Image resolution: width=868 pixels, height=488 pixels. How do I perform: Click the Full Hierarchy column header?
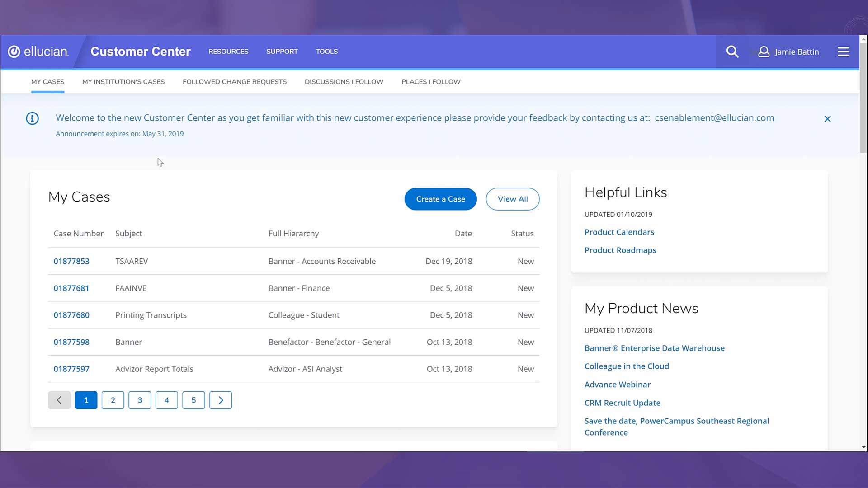point(293,234)
